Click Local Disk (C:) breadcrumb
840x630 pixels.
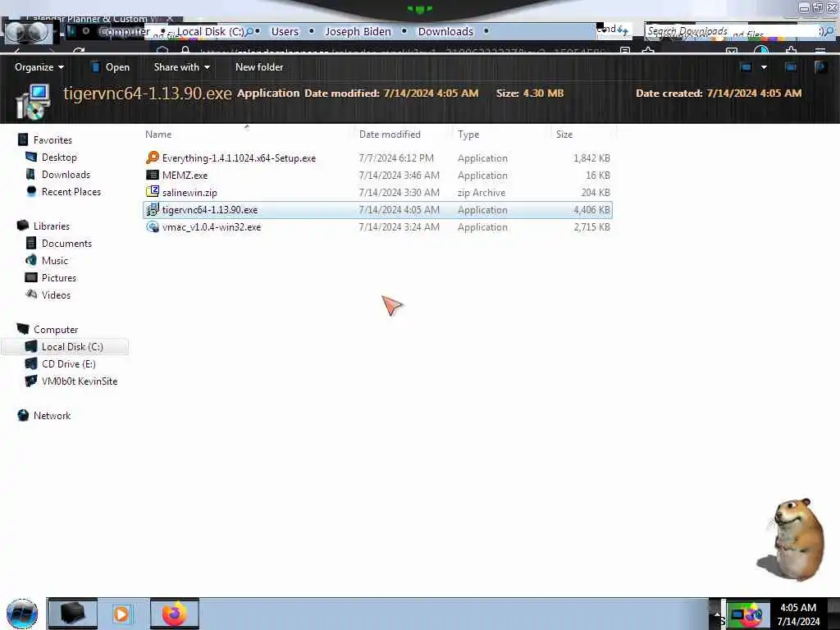pos(210,31)
